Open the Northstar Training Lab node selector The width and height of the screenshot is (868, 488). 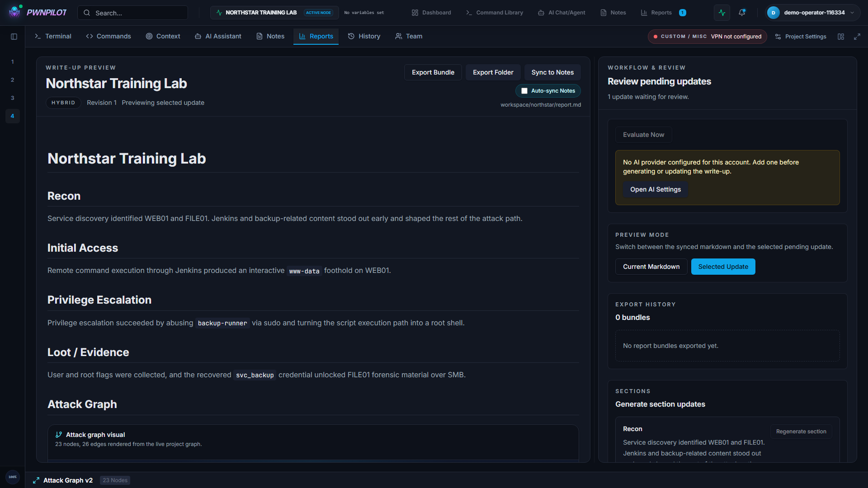coord(274,13)
